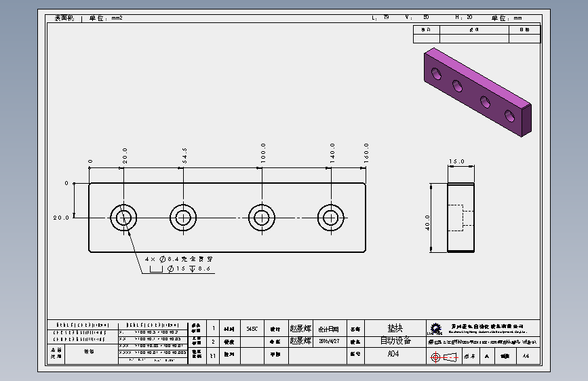
Task: Click the 自动设备 project name cell
Action: click(x=395, y=340)
